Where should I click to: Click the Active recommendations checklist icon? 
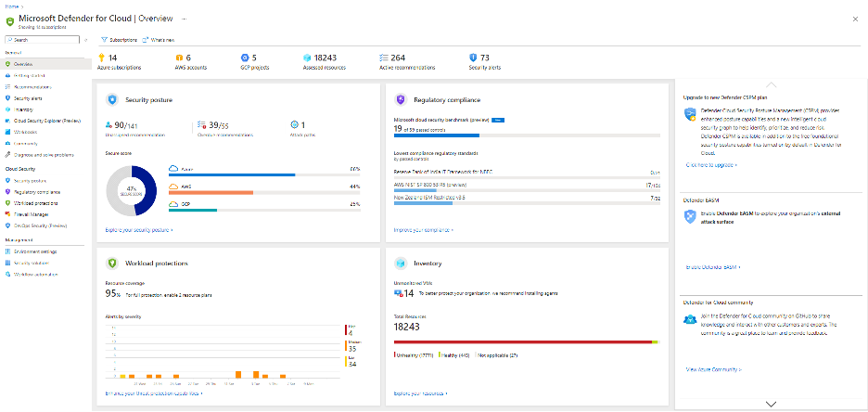384,58
